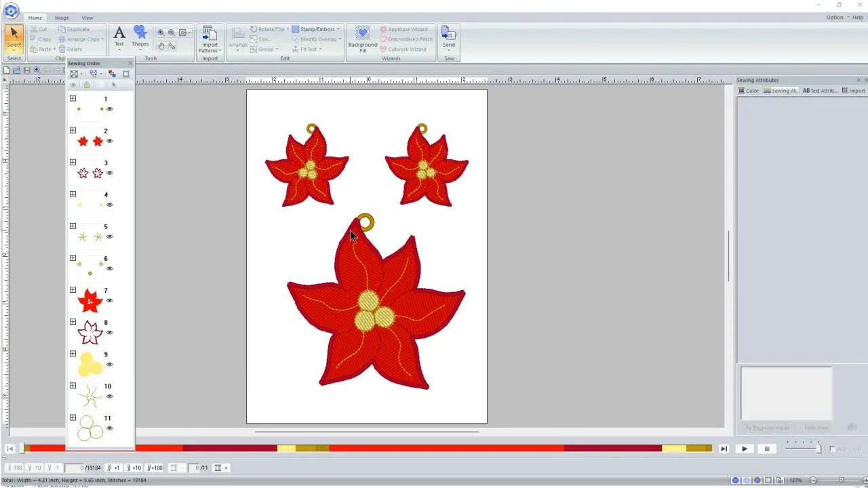Step forward ten stitches (+10)

[134, 468]
